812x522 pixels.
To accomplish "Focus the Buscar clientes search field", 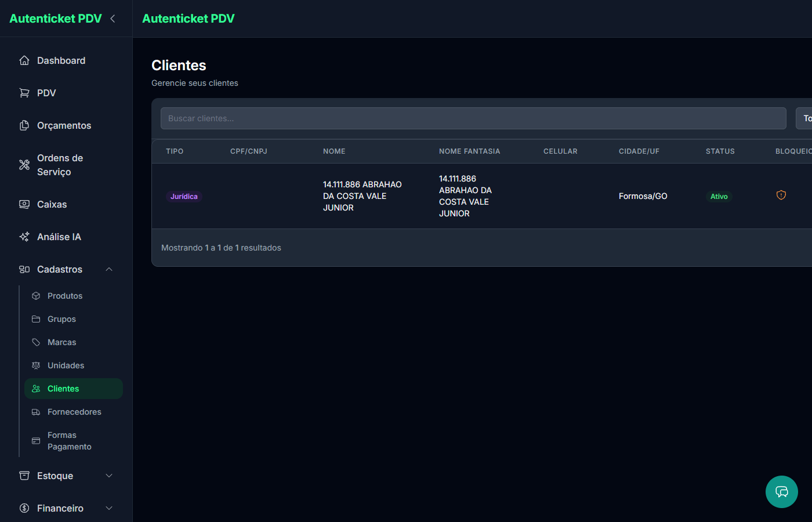I will (473, 118).
